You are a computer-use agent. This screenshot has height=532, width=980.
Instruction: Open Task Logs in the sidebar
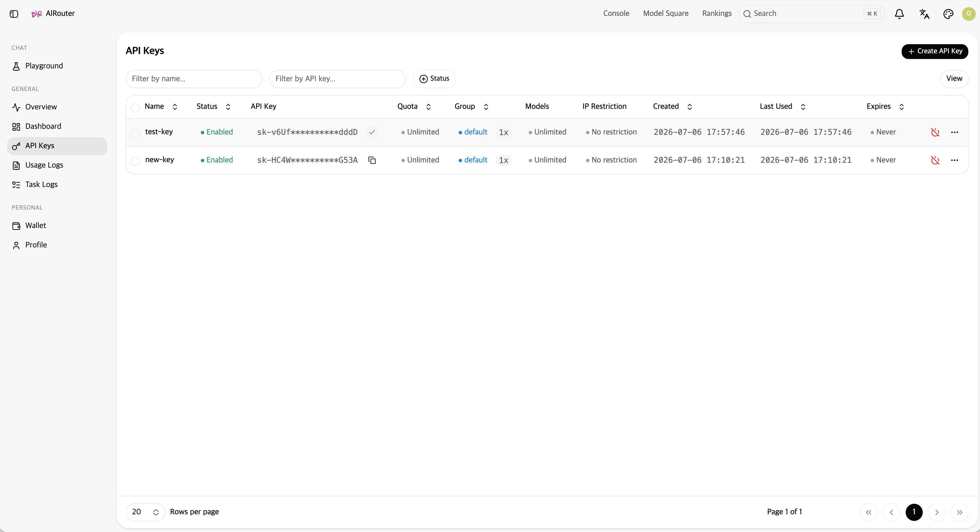[x=57, y=185]
